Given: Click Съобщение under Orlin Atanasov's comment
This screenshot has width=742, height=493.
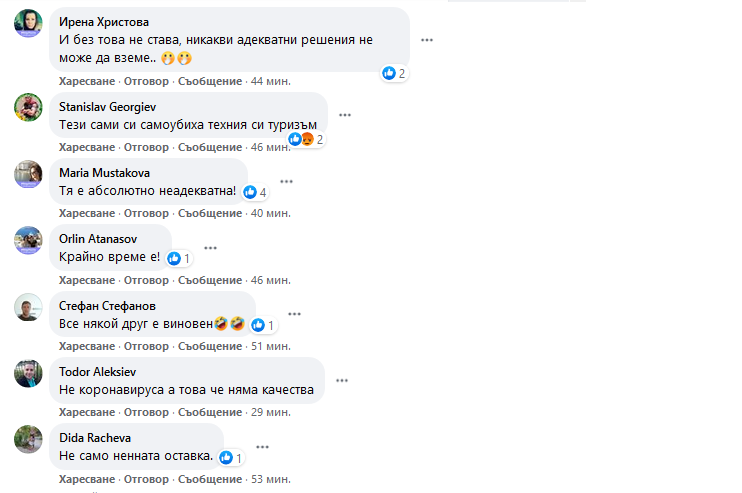Looking at the screenshot, I should pyautogui.click(x=210, y=280).
